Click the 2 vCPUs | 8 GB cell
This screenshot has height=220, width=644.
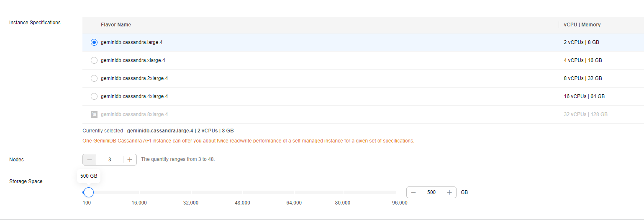(581, 42)
